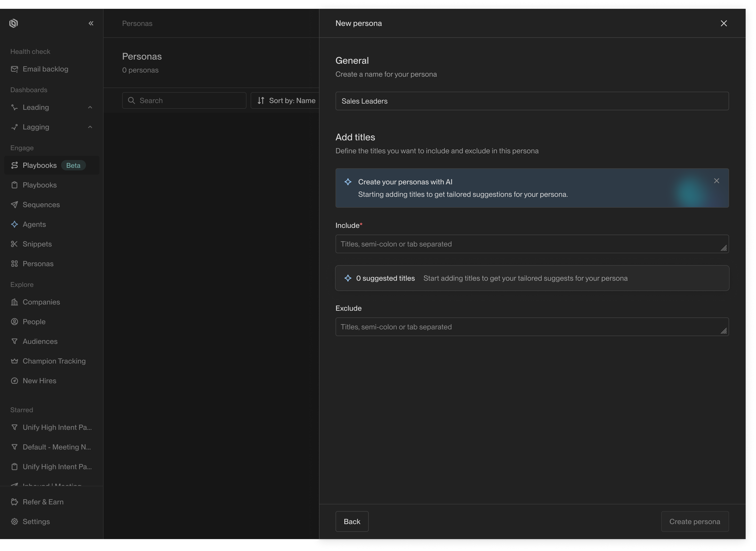
Task: Open Champion Tracking crown item
Action: (x=54, y=361)
